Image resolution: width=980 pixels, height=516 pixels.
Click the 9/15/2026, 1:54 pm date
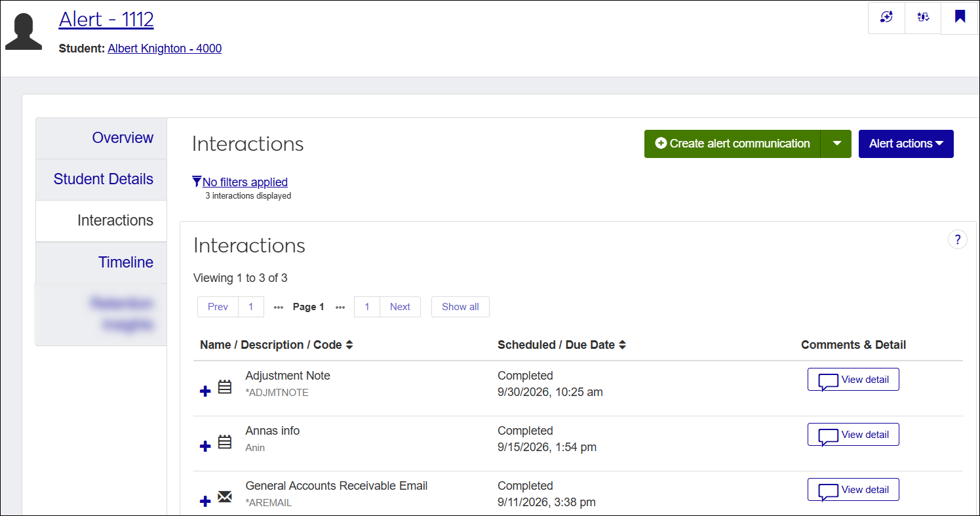click(547, 447)
